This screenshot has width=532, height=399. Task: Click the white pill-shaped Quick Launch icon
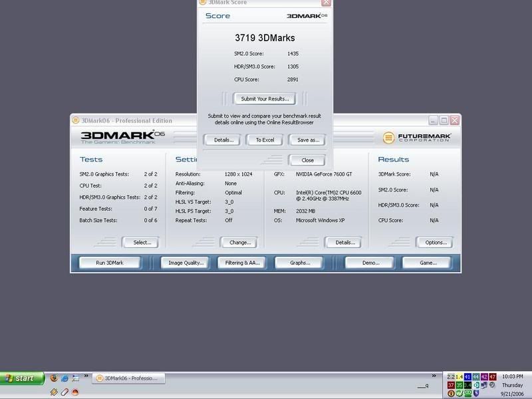point(65,392)
